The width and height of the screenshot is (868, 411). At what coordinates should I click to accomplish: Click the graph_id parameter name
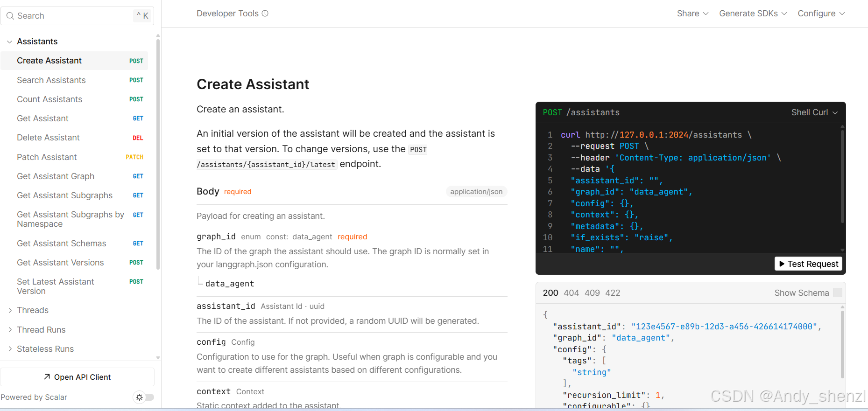tap(216, 237)
